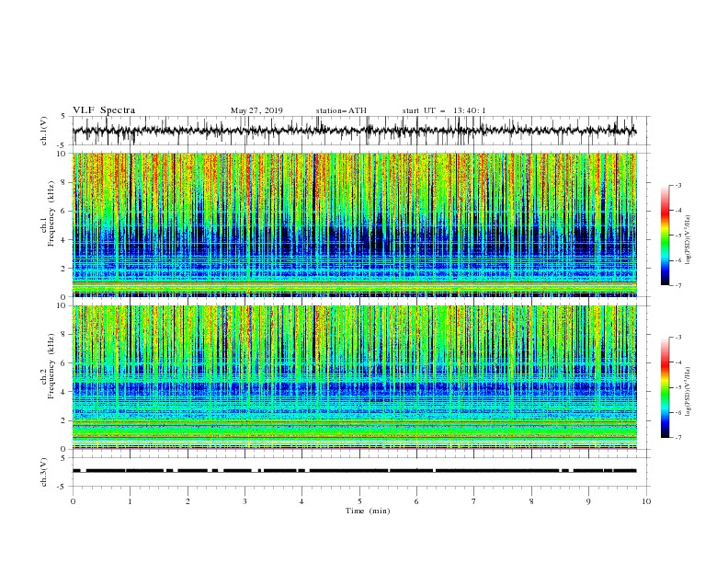Click inside the ch.1 voltage waveform trace
Screen dimensions: 728x563
coord(354,131)
